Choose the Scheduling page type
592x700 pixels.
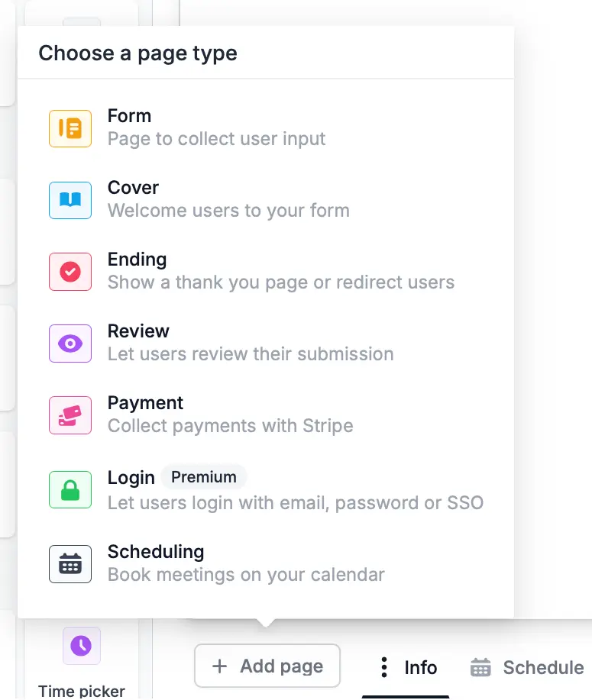[266, 564]
